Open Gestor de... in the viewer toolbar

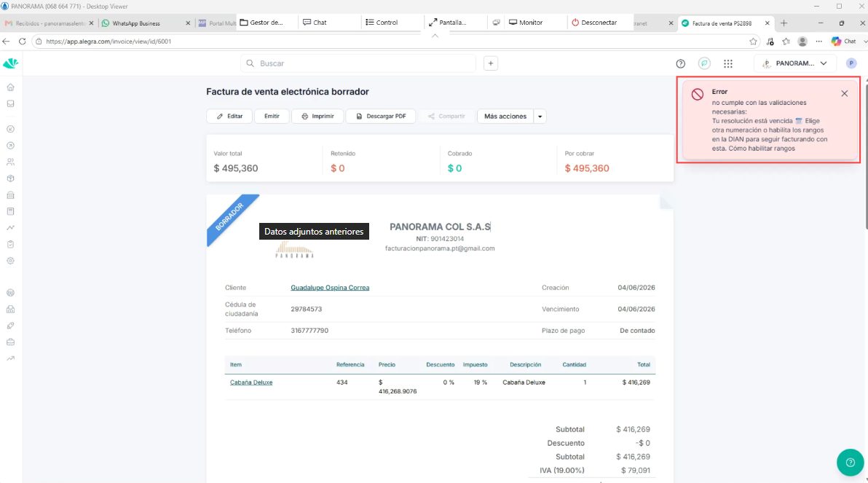[x=261, y=22]
